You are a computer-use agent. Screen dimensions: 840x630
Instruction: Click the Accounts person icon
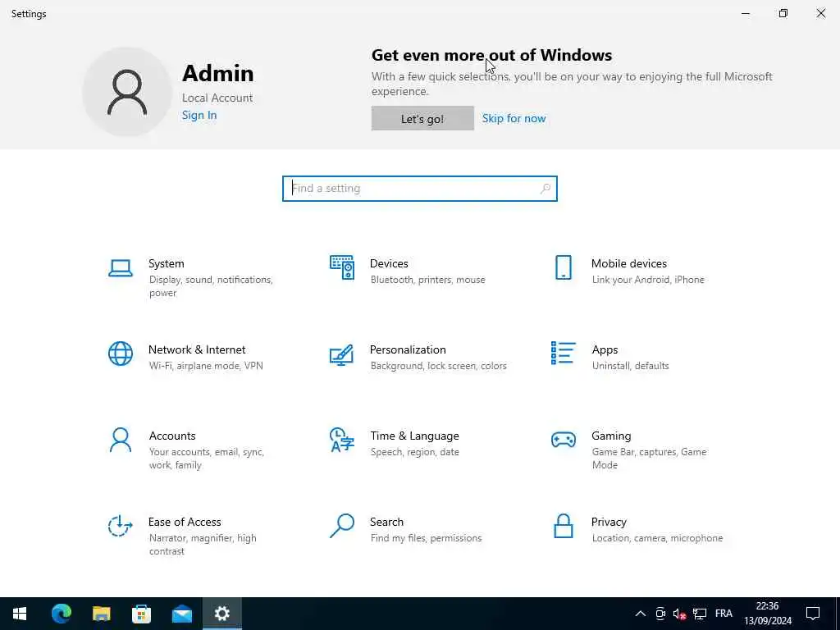click(x=120, y=440)
